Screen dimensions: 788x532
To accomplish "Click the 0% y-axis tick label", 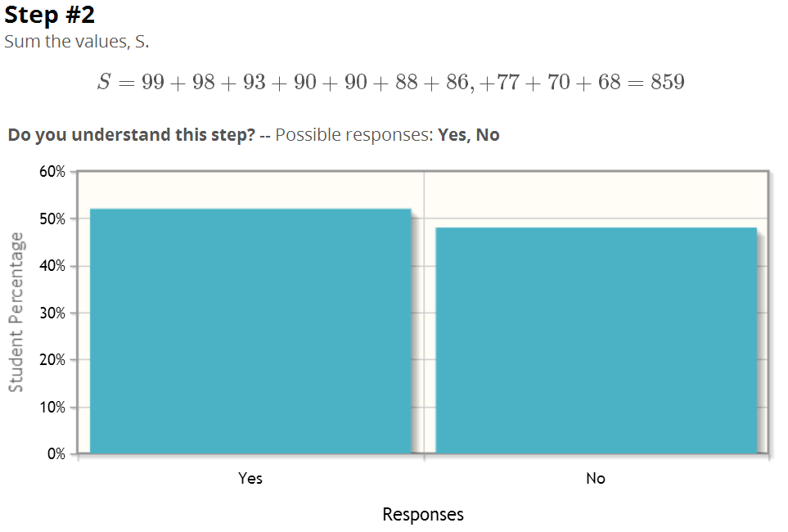I will [56, 453].
